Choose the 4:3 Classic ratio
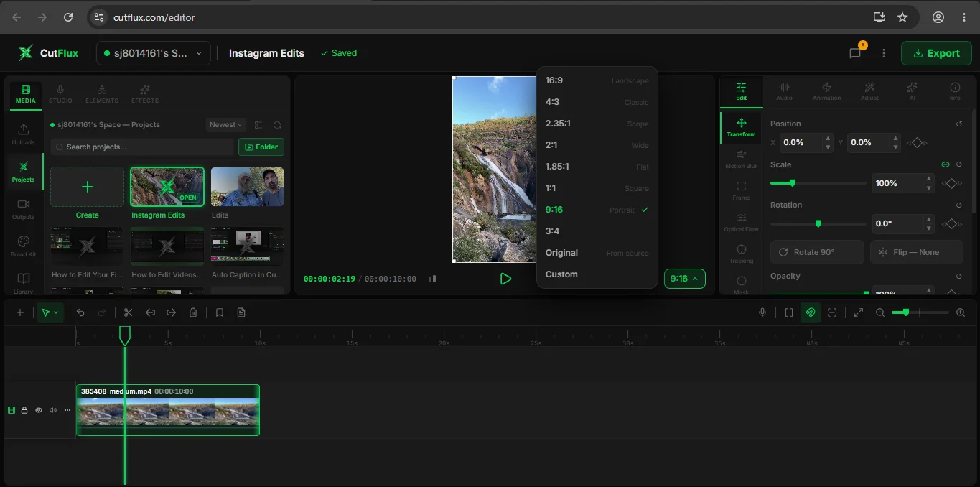Image resolution: width=980 pixels, height=487 pixels. [597, 102]
